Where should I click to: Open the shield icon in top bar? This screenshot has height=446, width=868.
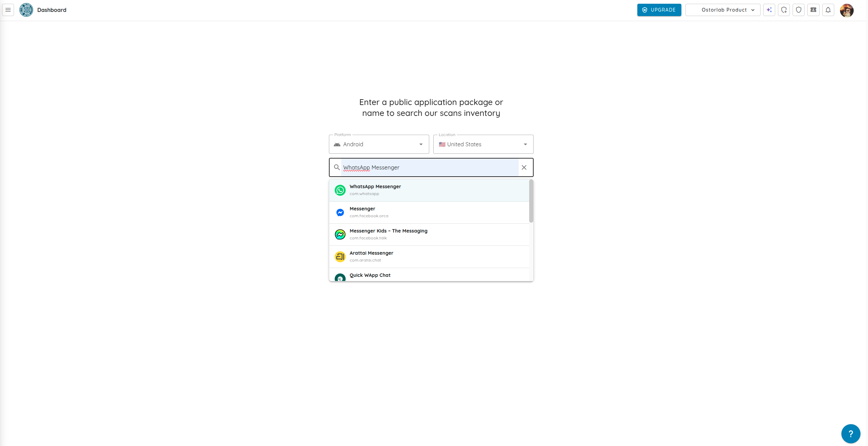(x=798, y=10)
